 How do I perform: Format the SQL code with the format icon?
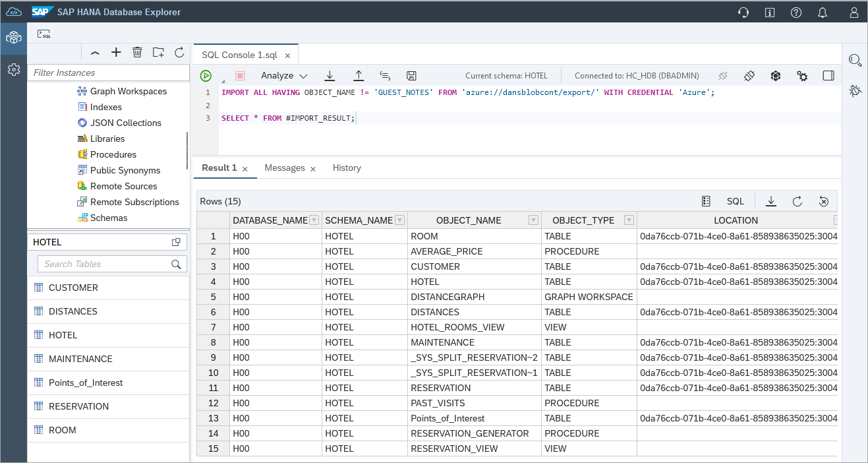pos(386,76)
